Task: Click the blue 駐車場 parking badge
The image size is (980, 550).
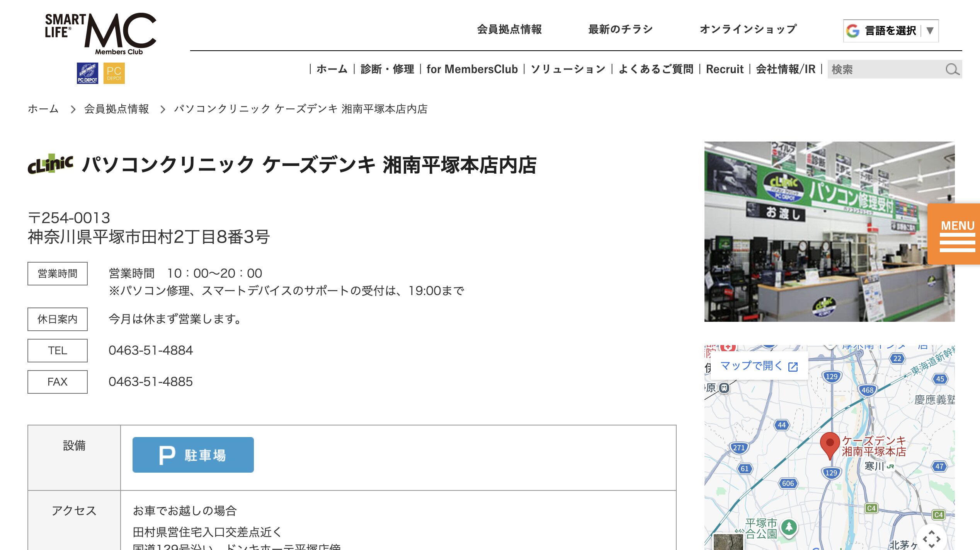Action: (x=193, y=455)
